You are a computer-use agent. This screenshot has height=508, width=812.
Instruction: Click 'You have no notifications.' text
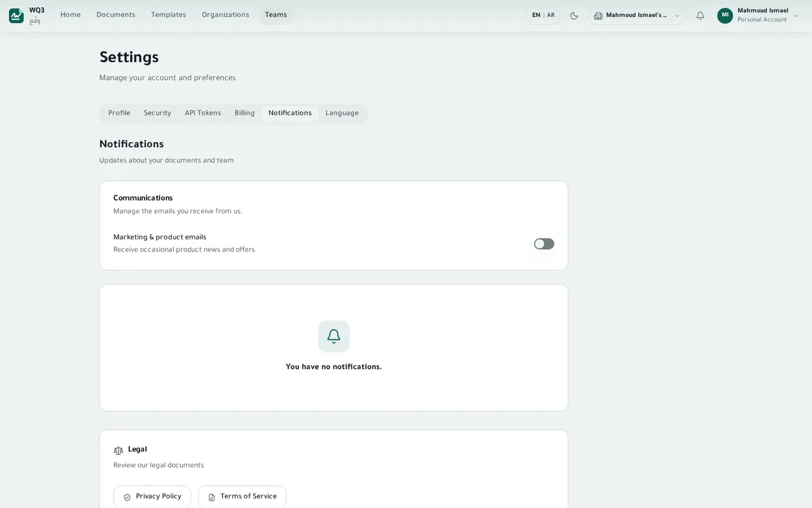[x=334, y=367]
